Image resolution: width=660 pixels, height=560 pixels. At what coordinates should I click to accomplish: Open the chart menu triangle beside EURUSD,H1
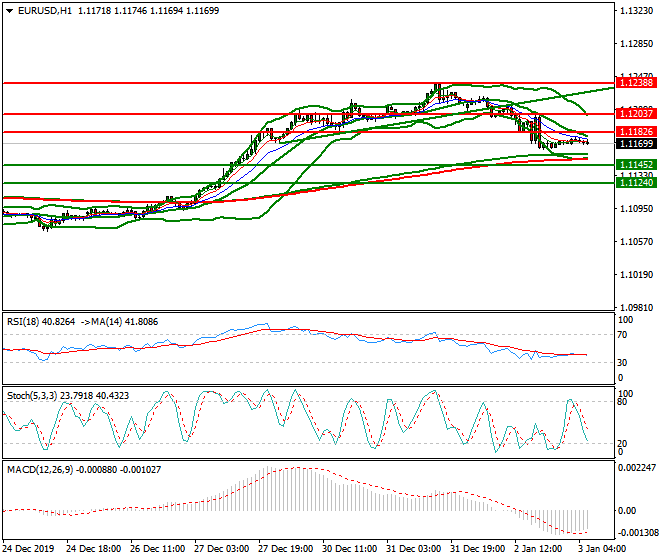pyautogui.click(x=9, y=11)
